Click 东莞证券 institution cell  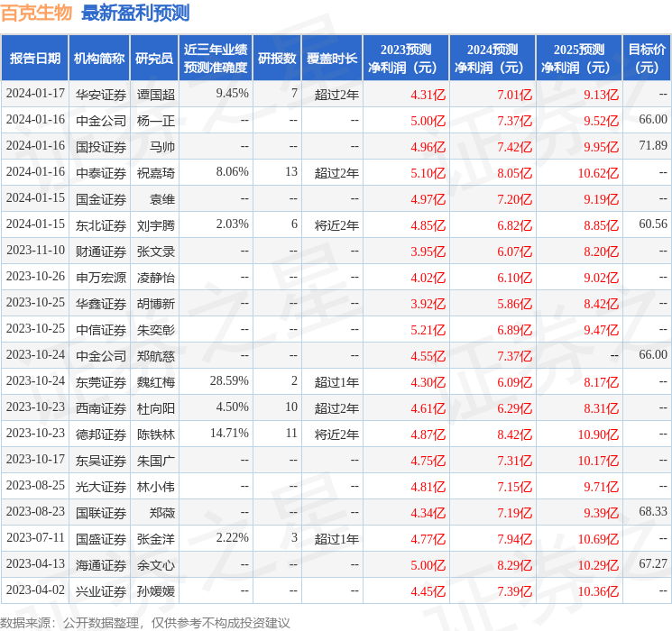101,382
